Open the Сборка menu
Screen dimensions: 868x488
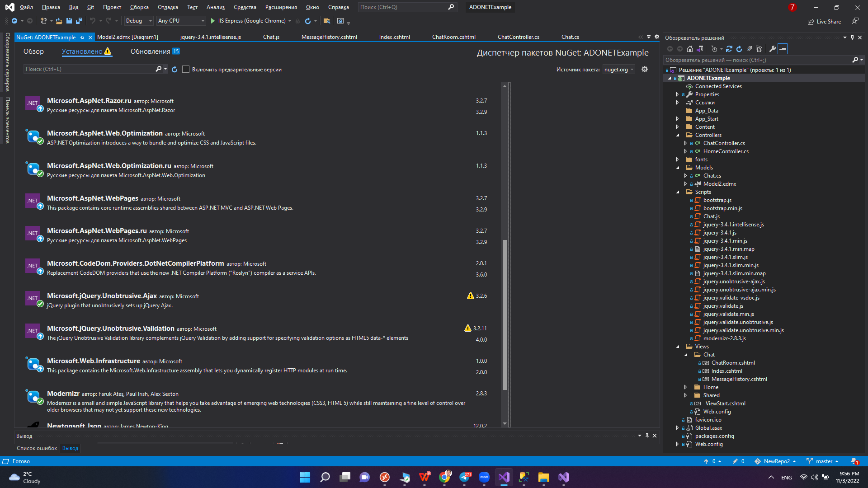(139, 7)
